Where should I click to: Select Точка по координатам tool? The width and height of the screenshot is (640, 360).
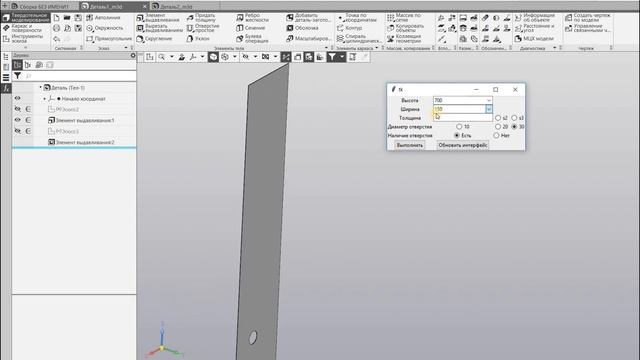(357, 18)
